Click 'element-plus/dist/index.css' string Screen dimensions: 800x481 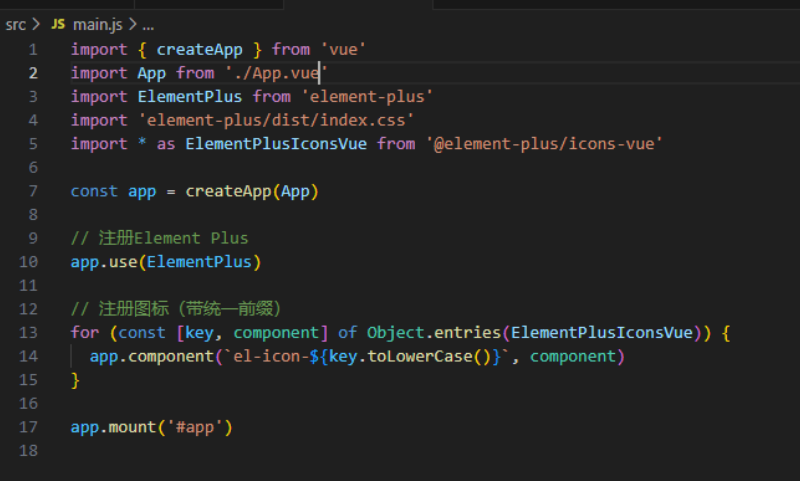(x=276, y=120)
